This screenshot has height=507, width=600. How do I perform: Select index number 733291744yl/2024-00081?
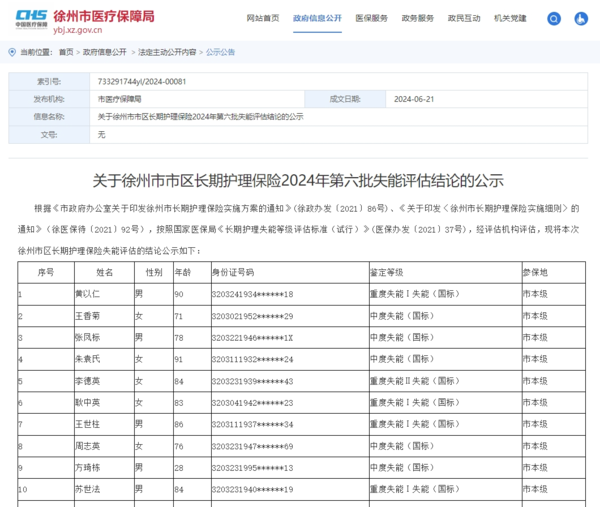coord(142,82)
